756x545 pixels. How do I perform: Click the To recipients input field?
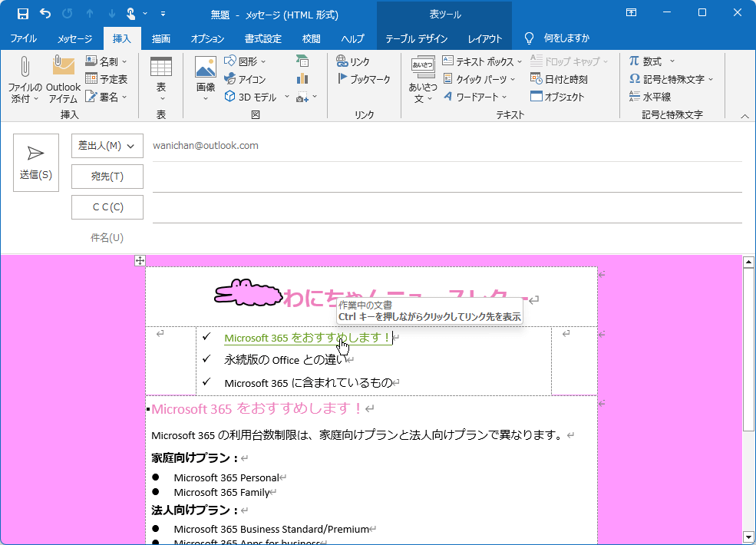click(447, 177)
